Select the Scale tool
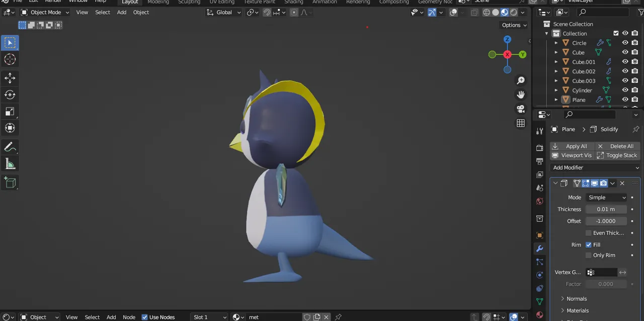The width and height of the screenshot is (644, 321). (x=10, y=111)
